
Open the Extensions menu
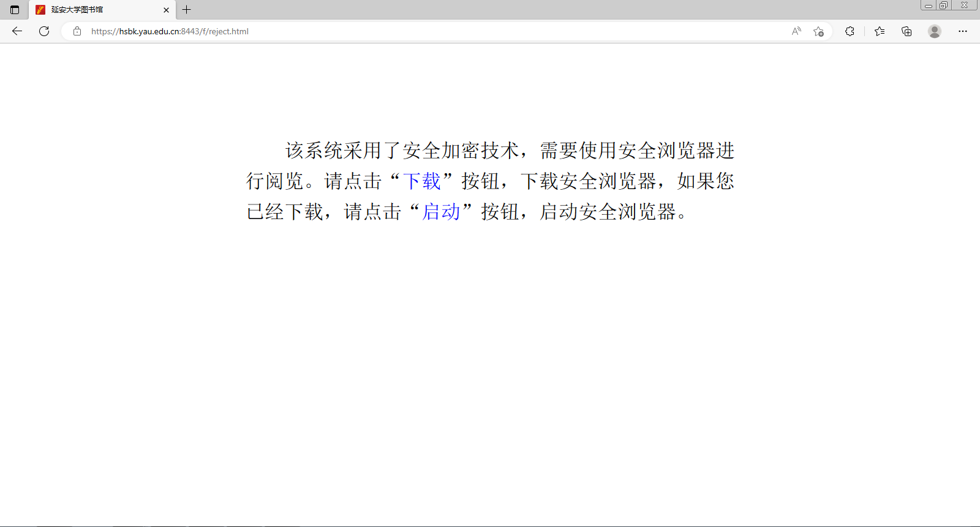(850, 31)
